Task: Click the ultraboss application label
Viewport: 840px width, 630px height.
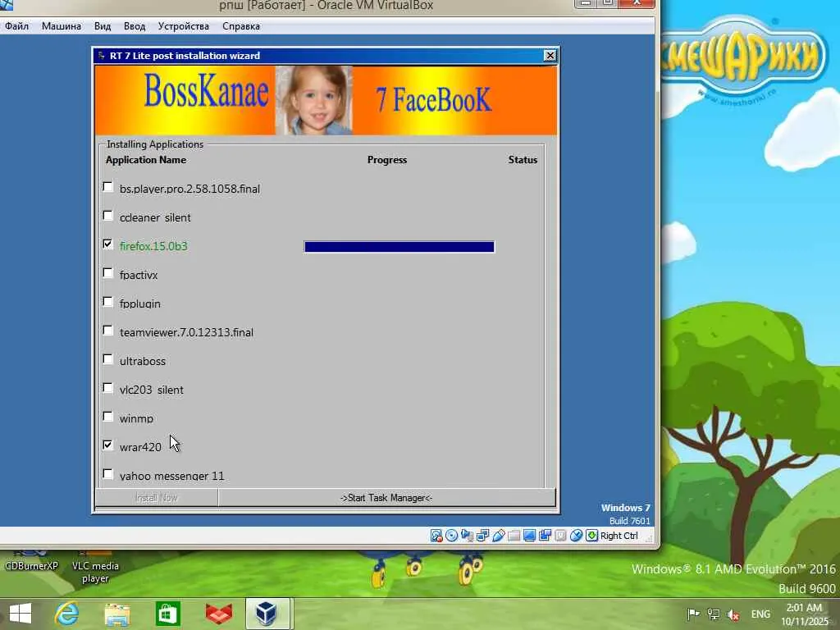Action: tap(143, 361)
